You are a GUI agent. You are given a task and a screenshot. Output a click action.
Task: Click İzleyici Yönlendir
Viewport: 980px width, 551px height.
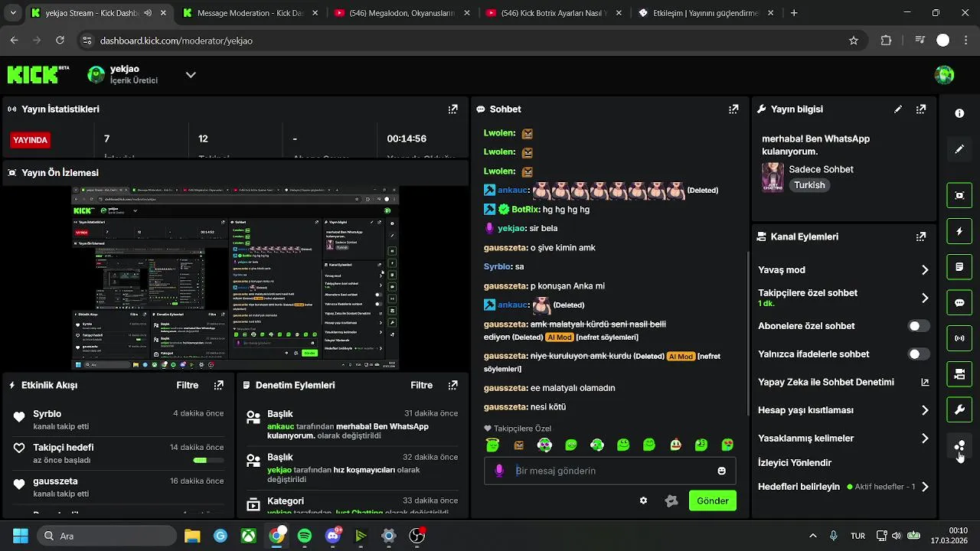tap(795, 462)
